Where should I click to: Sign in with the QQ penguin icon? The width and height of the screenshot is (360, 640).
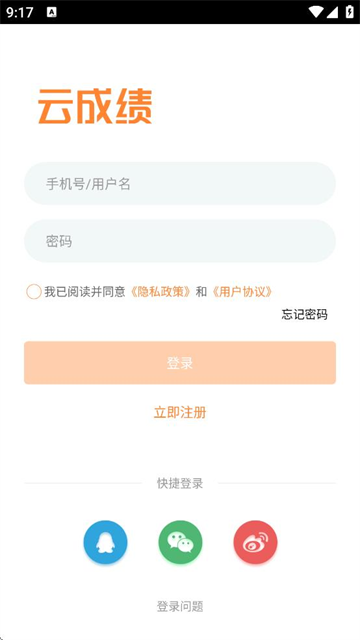[x=105, y=542]
